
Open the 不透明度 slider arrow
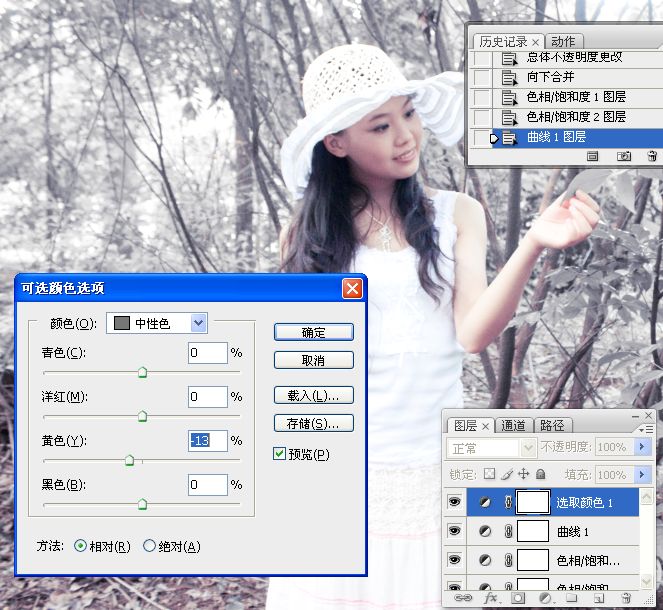pos(642,446)
